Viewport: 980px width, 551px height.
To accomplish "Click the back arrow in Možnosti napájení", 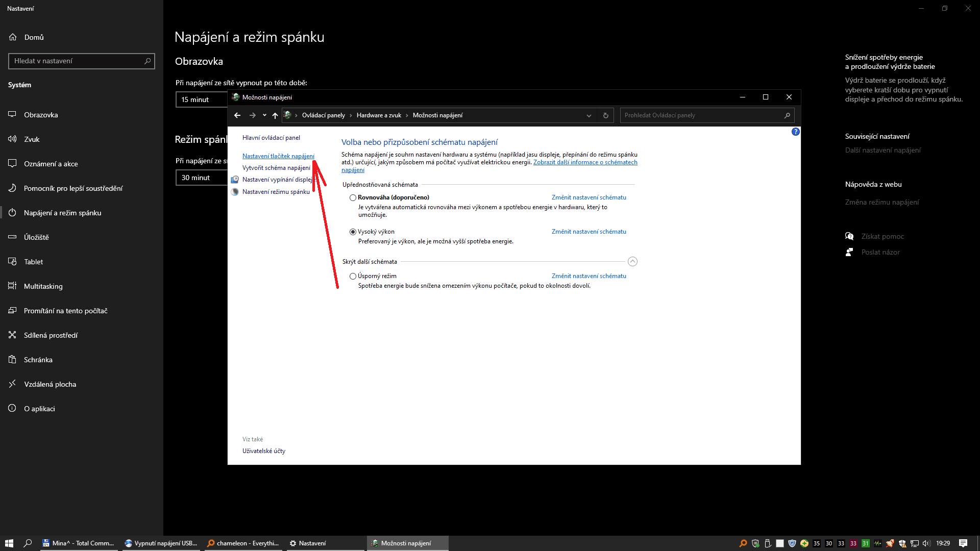I will [237, 115].
